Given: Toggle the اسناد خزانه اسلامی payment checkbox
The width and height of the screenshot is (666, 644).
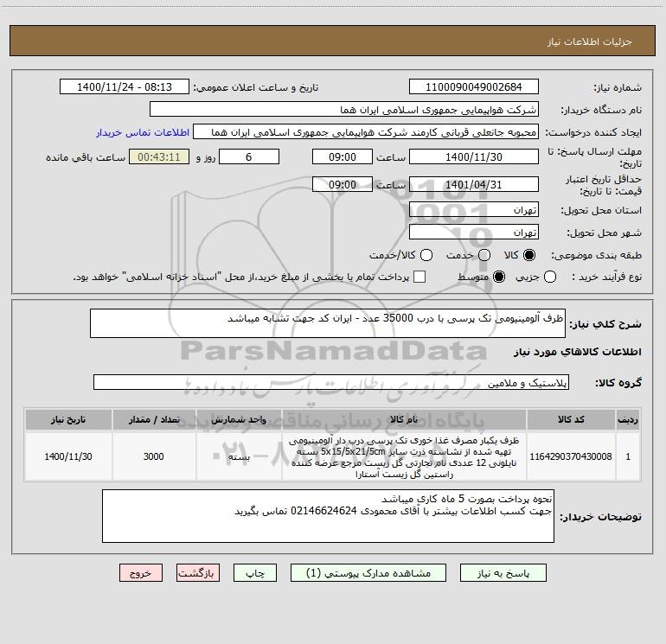Looking at the screenshot, I should [x=419, y=277].
